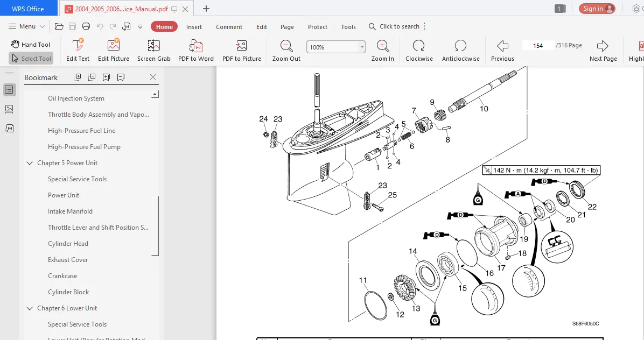Click bookmark panel scroll up arrow

pyautogui.click(x=155, y=94)
